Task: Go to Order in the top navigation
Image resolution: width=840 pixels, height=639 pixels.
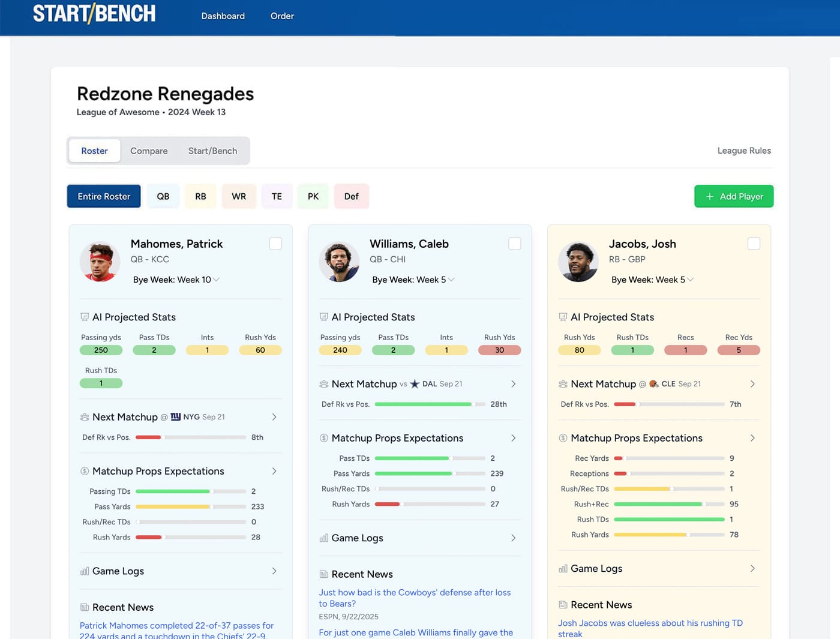Action: coord(282,16)
